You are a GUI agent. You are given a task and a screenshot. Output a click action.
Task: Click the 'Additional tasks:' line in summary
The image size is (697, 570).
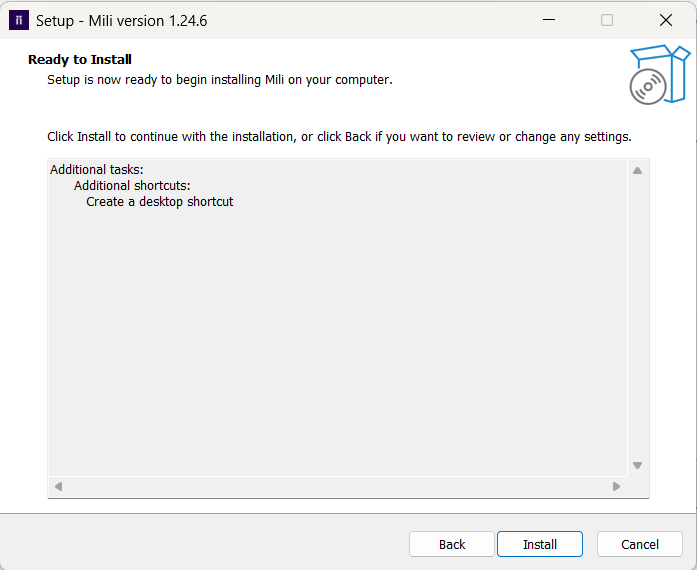coord(97,170)
